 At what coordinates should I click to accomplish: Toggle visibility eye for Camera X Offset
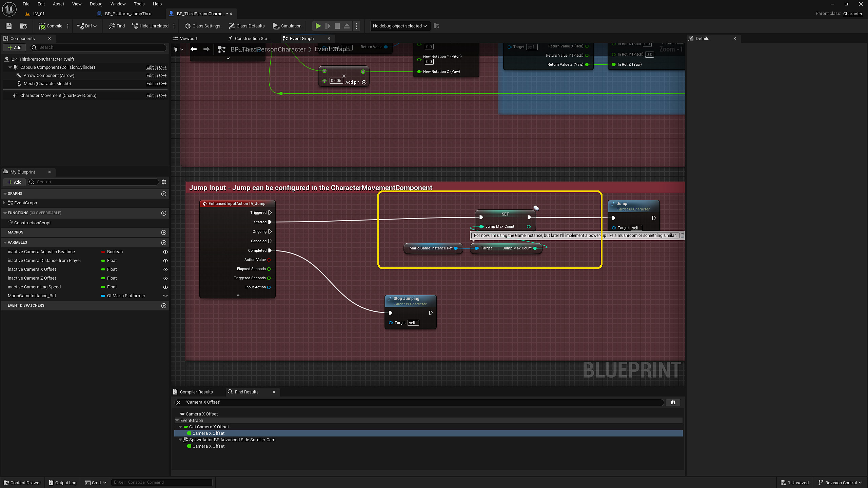tap(165, 269)
